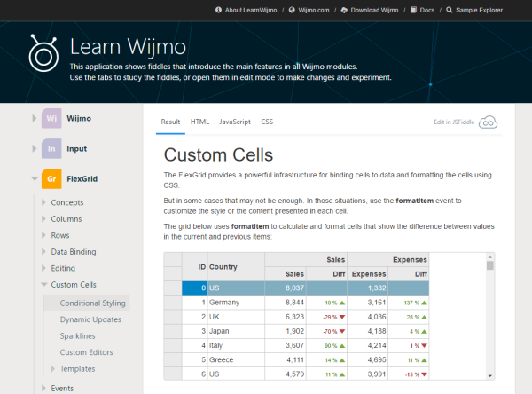Image resolution: width=532 pixels, height=394 pixels.
Task: Collapse the FlexGrid module arrow
Action: (35, 178)
